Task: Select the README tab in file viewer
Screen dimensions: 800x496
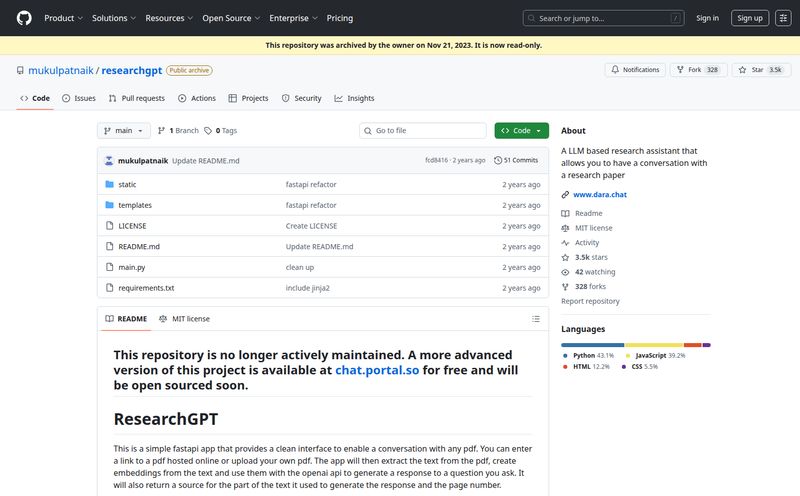Action: [126, 319]
